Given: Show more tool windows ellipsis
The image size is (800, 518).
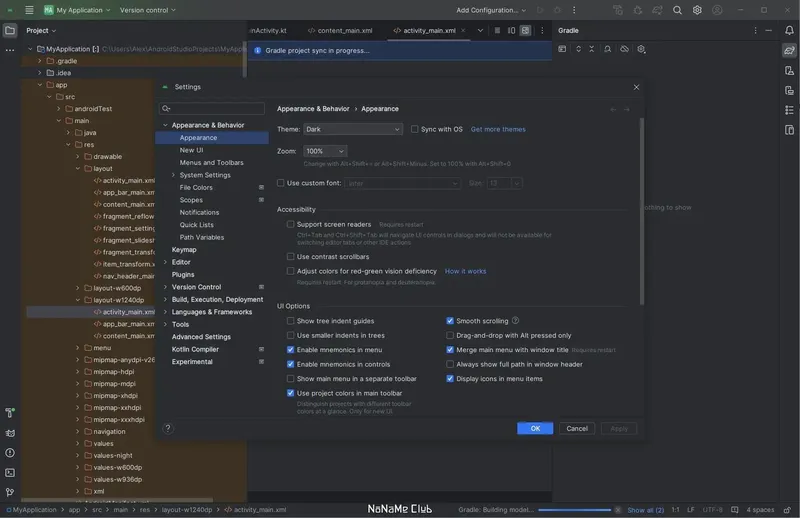Looking at the screenshot, I should tap(10, 50).
